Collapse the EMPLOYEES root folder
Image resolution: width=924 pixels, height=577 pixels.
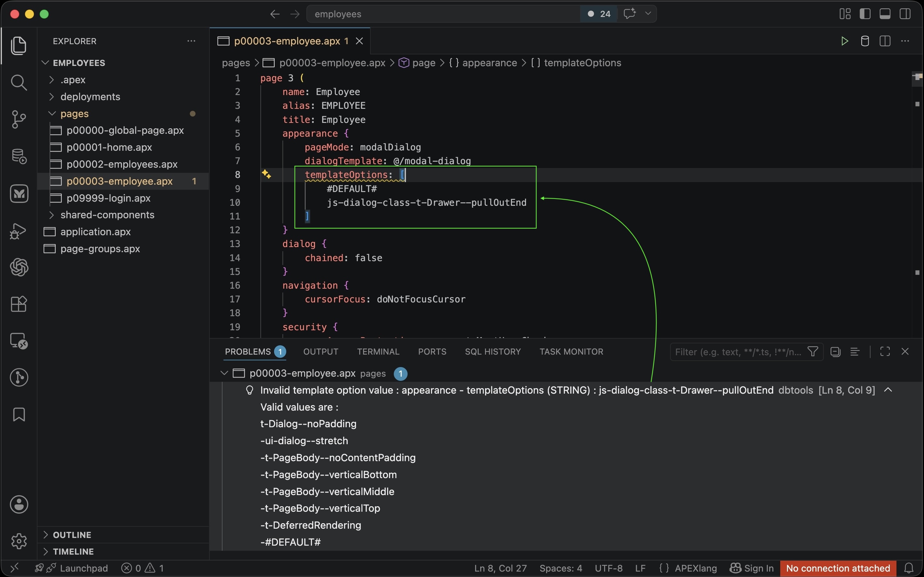[x=45, y=63]
